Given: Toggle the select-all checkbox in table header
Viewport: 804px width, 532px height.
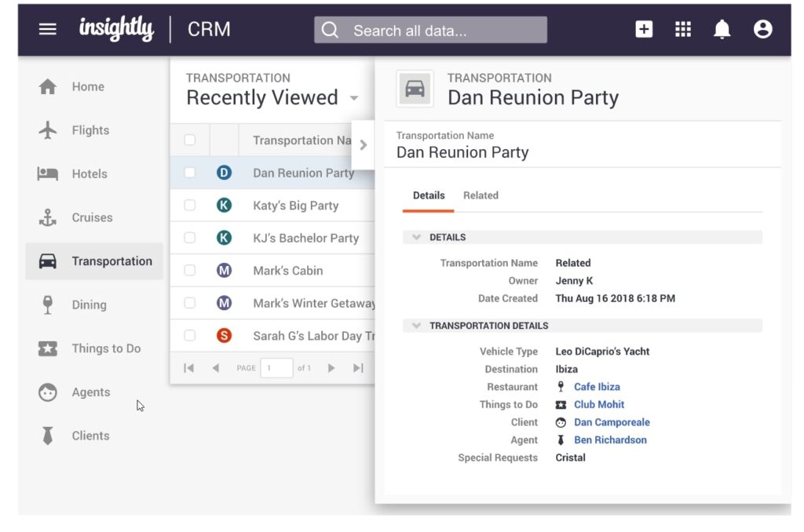Looking at the screenshot, I should (189, 140).
